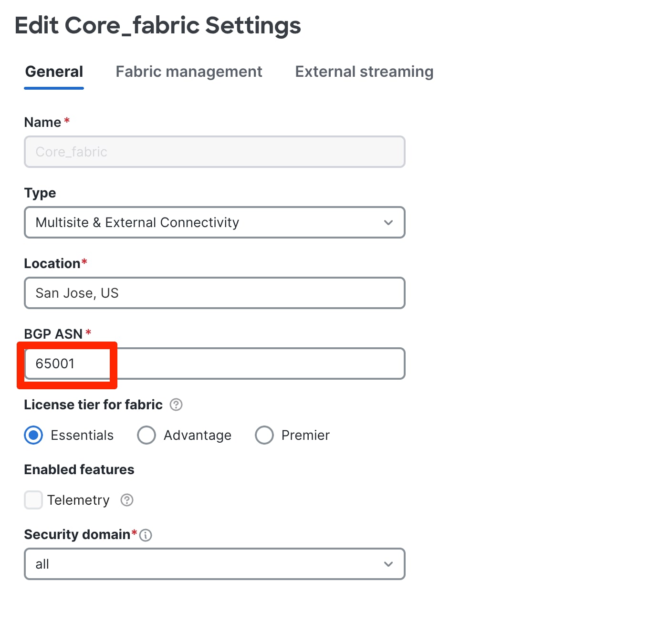The height and width of the screenshot is (644, 670).
Task: Click the Core_fabric Name input field
Action: coord(214,152)
